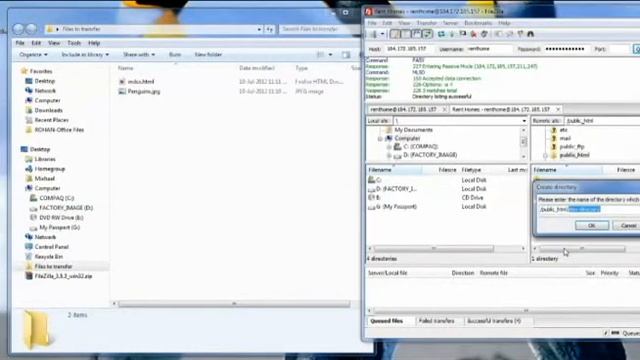
Task: Reconnect to the last server
Action: pos(484,34)
